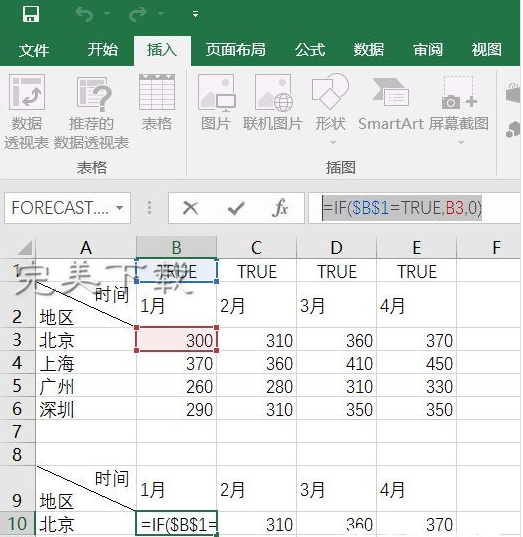The width and height of the screenshot is (523, 537).
Task: Switch to the 数据 ribbon tab
Action: point(369,50)
